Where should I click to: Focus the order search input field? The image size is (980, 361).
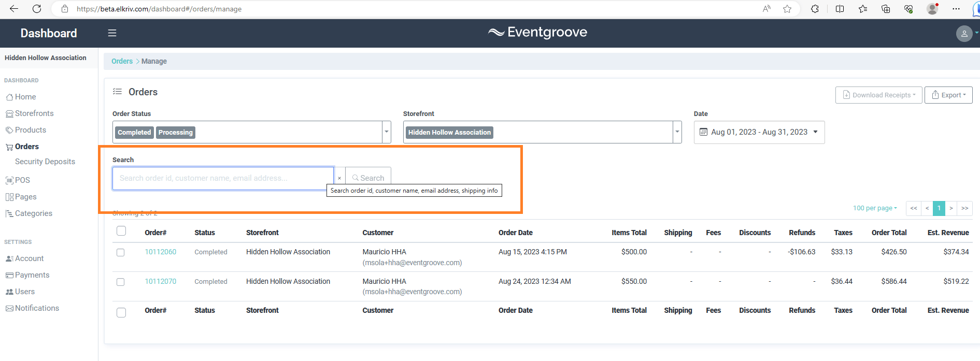(x=223, y=178)
